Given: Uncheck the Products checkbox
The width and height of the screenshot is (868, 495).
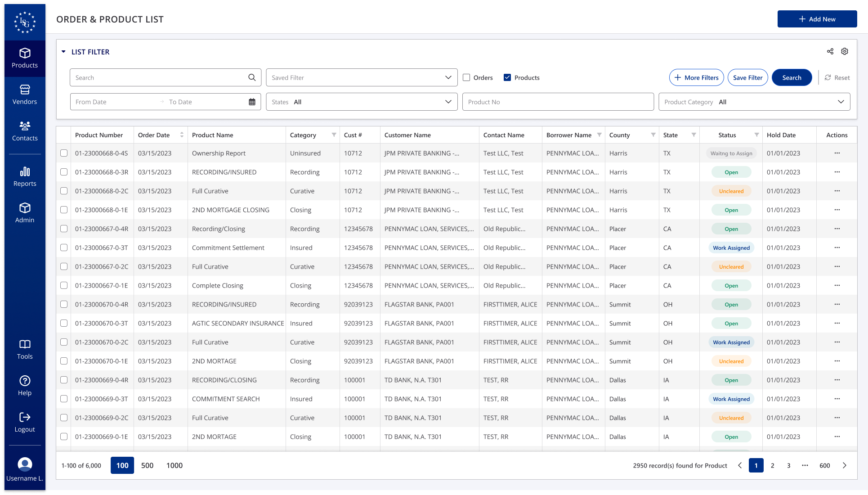Looking at the screenshot, I should click(x=507, y=78).
